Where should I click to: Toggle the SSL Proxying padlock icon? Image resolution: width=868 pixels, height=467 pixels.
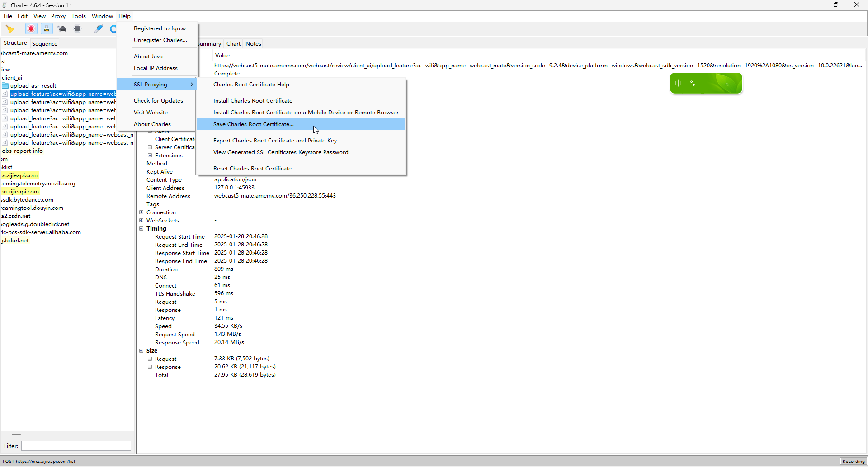point(47,29)
